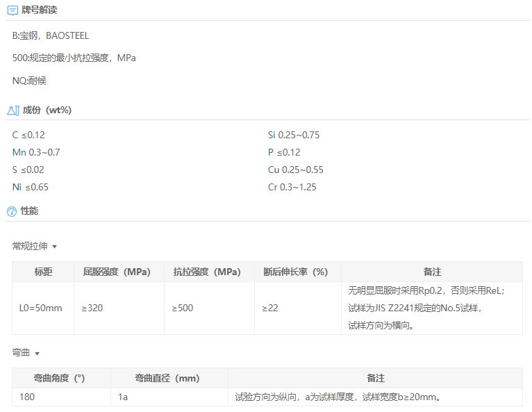This screenshot has height=412, width=532.
Task: Click composition value Ni ≤0.65
Action: (x=30, y=187)
